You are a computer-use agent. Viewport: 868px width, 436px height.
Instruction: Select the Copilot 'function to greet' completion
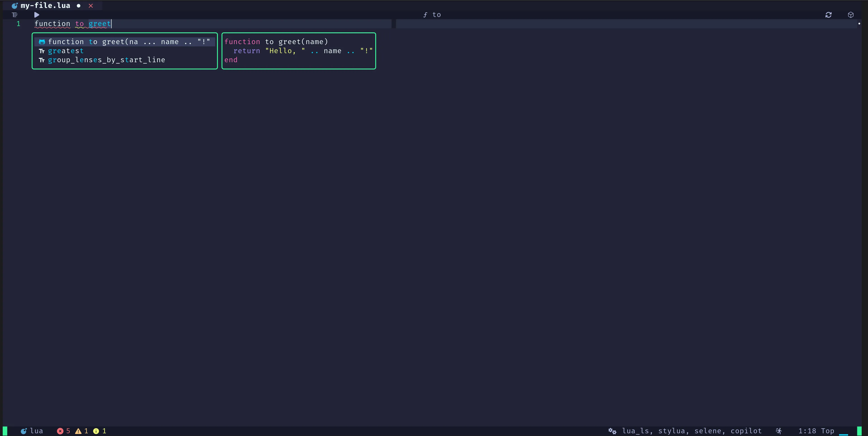pos(125,42)
